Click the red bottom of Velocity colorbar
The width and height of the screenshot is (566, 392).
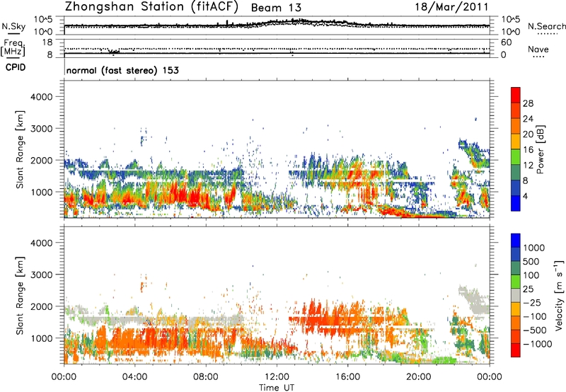click(516, 350)
